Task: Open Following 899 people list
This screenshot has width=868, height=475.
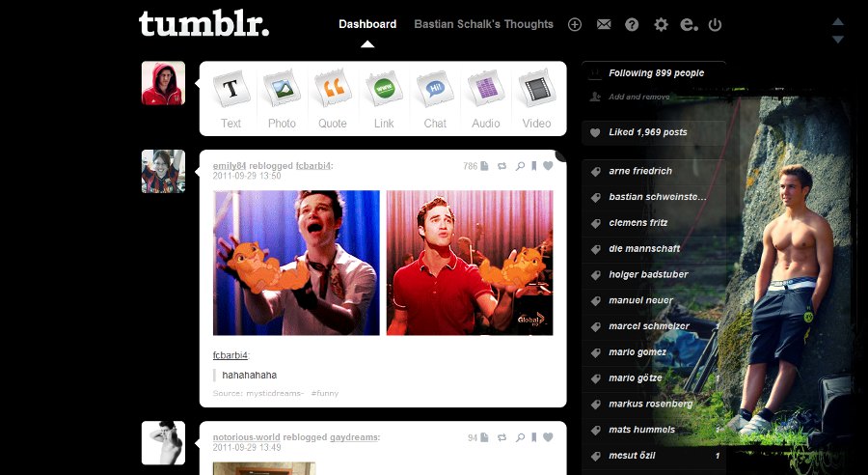Action: (657, 73)
